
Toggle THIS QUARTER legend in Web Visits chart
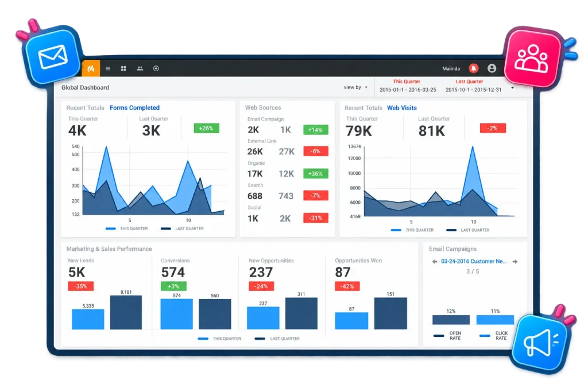pos(412,230)
